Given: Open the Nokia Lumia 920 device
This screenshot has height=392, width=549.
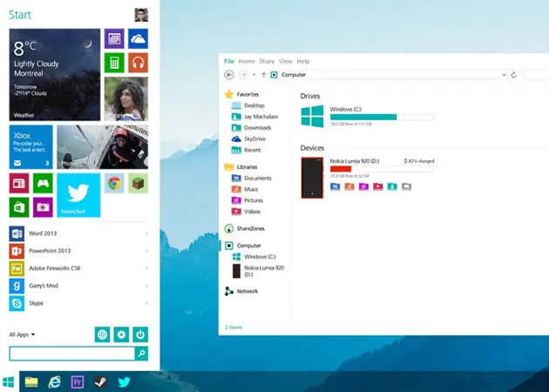Looking at the screenshot, I should [312, 178].
